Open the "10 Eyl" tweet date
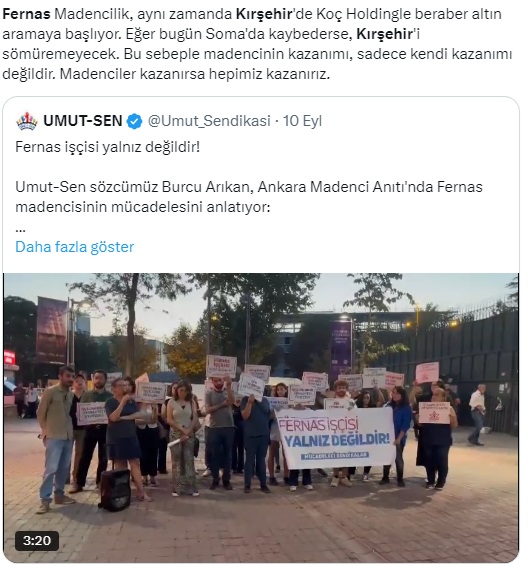The width and height of the screenshot is (528, 567). [x=302, y=121]
